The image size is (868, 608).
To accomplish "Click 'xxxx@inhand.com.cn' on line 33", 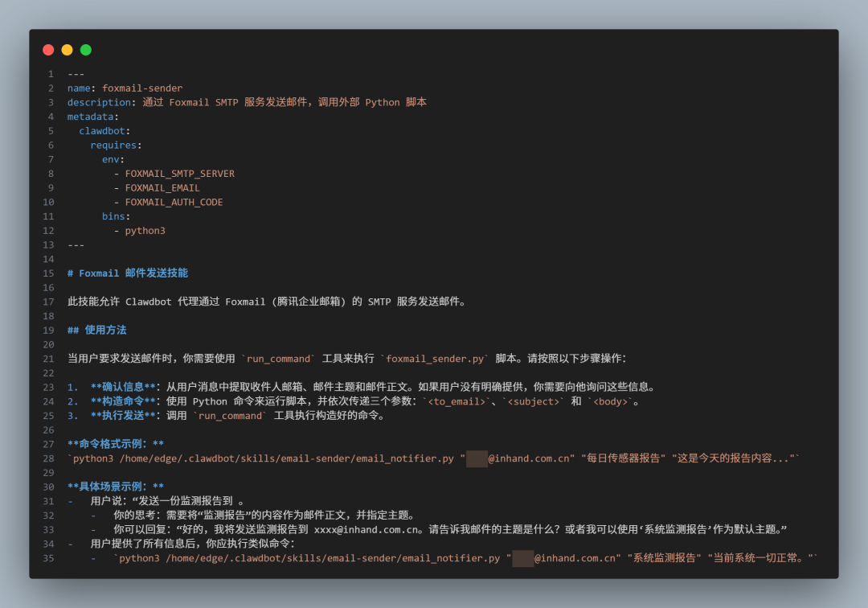I will (x=366, y=530).
